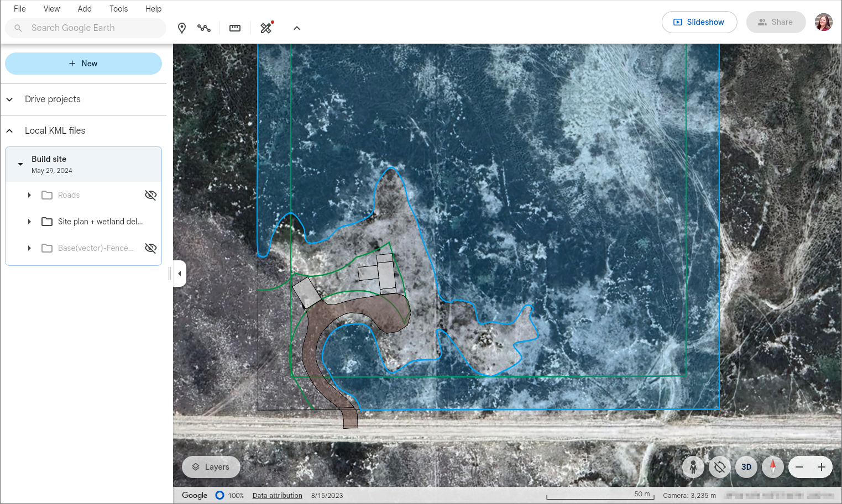Viewport: 842px width, 504px height.
Task: Collapse the Local KML files section
Action: click(9, 130)
